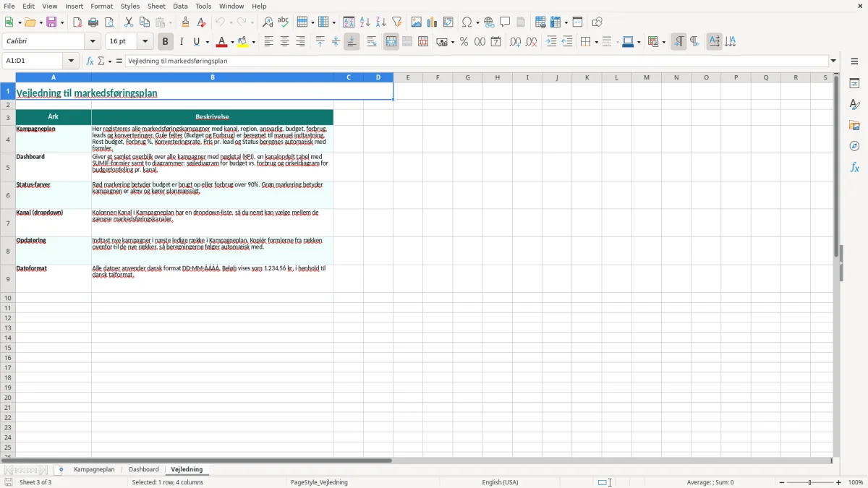Toggle Italic formatting
The image size is (868, 488).
(x=182, y=42)
